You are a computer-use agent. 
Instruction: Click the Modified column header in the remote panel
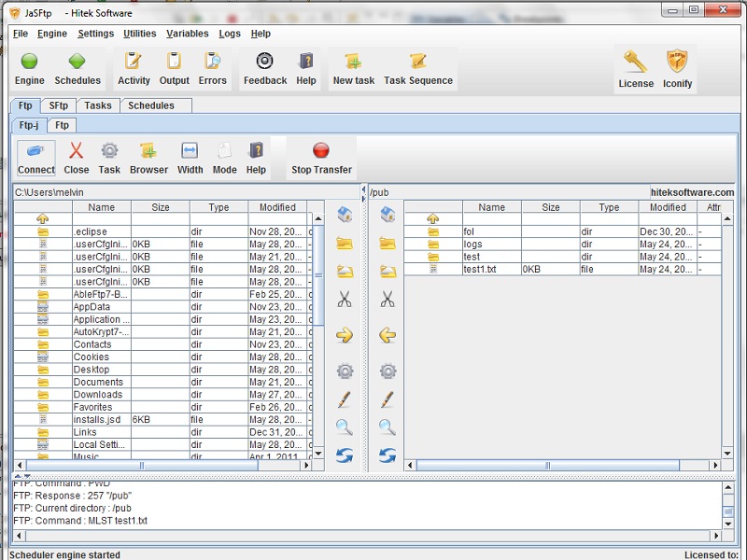pos(668,207)
